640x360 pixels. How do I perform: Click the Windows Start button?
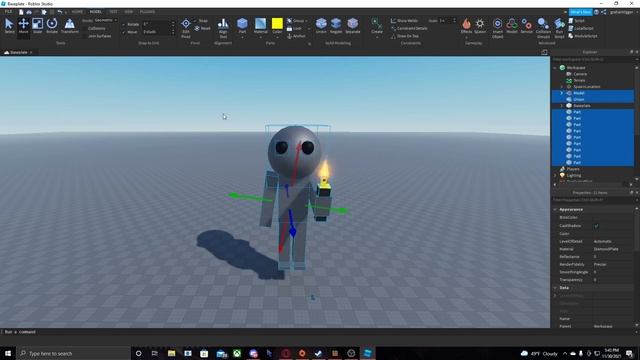[8, 353]
